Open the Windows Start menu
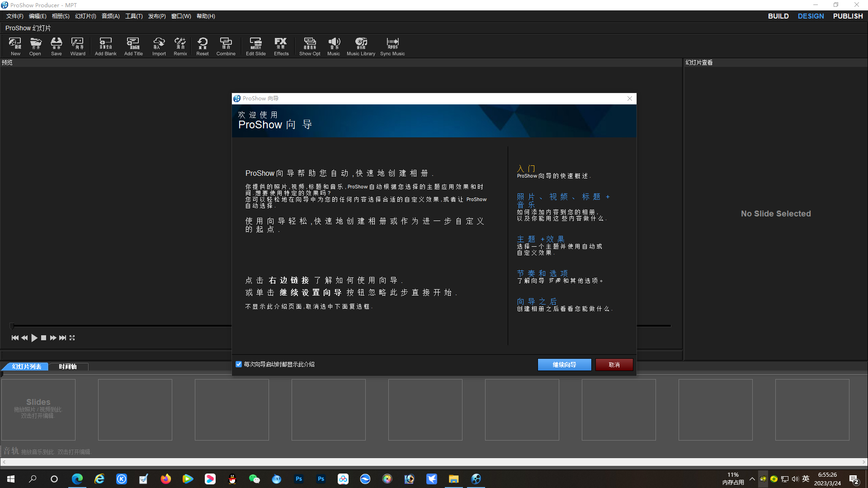The width and height of the screenshot is (868, 488). 11,479
